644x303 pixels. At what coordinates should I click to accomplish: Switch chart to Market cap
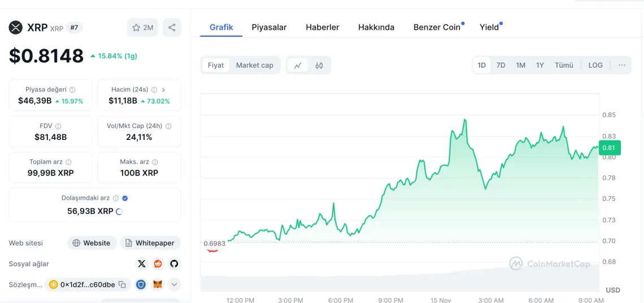point(255,65)
